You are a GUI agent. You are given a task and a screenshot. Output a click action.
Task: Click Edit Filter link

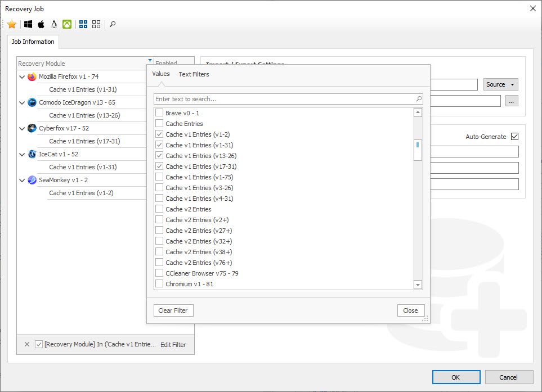[x=173, y=345]
